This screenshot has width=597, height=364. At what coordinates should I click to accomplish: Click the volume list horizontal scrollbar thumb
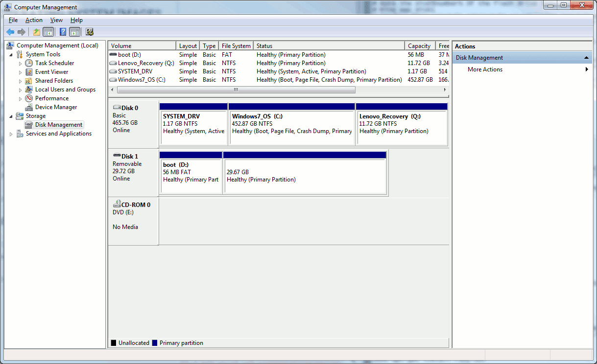pos(236,90)
